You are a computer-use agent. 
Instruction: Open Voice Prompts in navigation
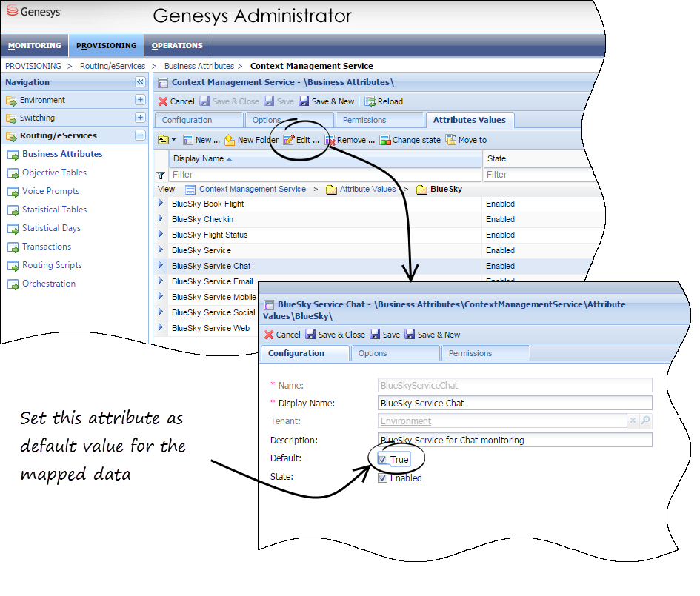coord(51,191)
